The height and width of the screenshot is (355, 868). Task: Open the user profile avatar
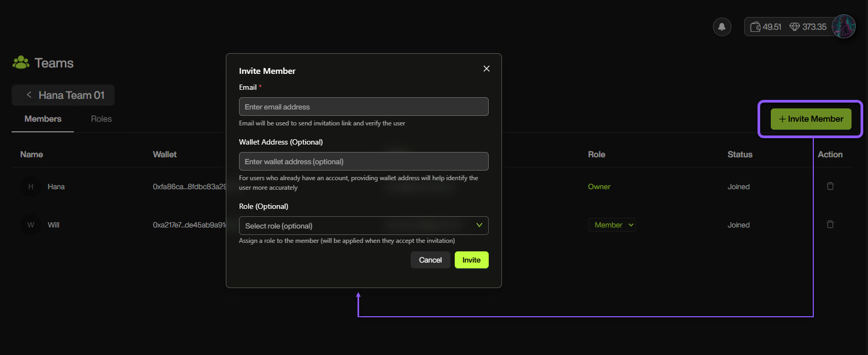(844, 27)
